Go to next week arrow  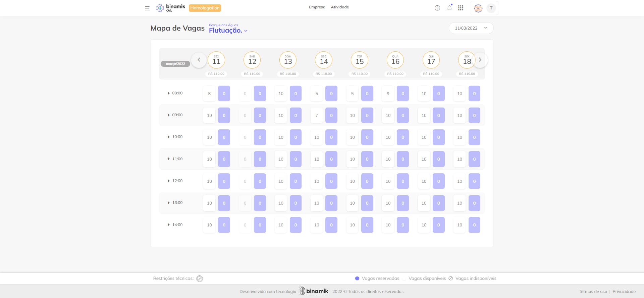[x=480, y=60]
